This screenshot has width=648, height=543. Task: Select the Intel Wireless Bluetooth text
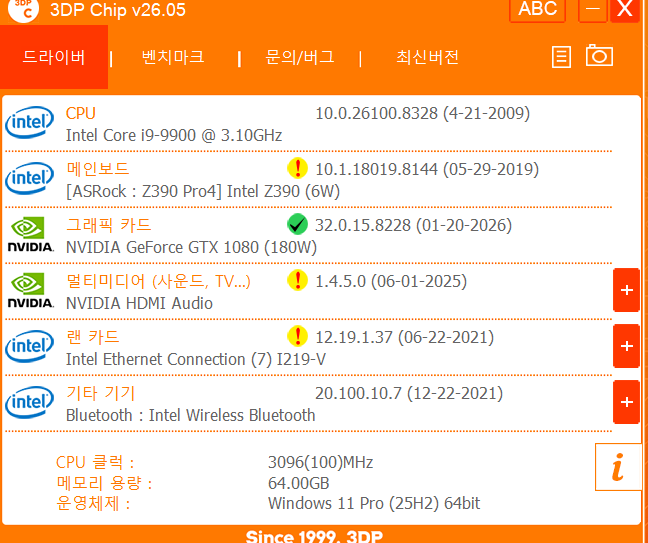tap(232, 415)
